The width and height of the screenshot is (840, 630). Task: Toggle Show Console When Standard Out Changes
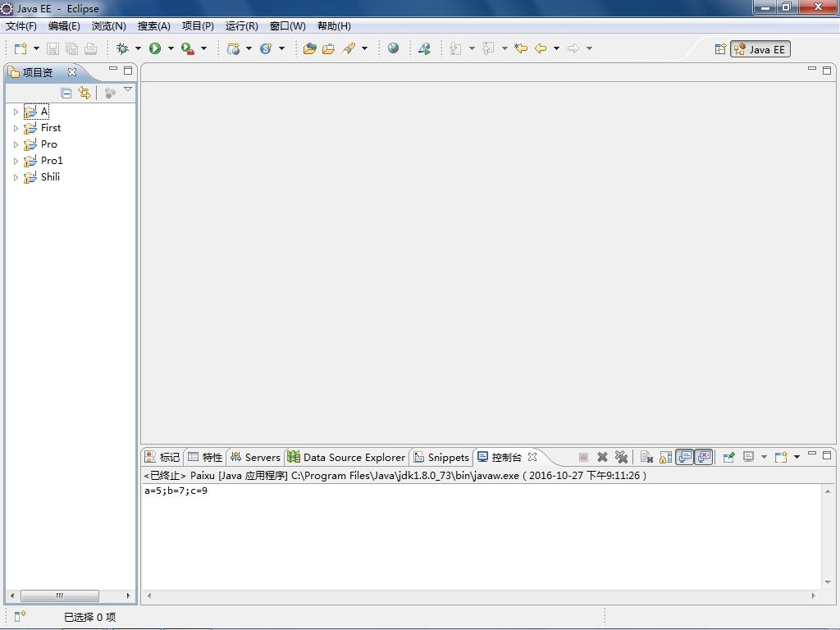[x=685, y=457]
